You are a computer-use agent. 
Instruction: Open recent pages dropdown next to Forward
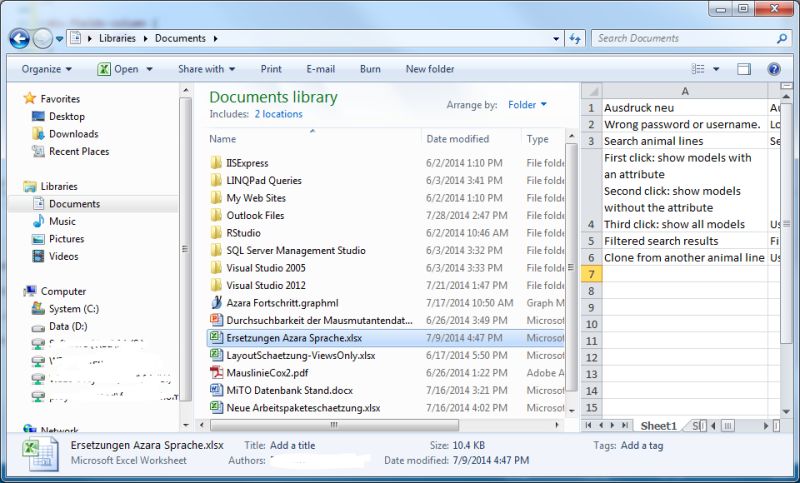coord(59,39)
